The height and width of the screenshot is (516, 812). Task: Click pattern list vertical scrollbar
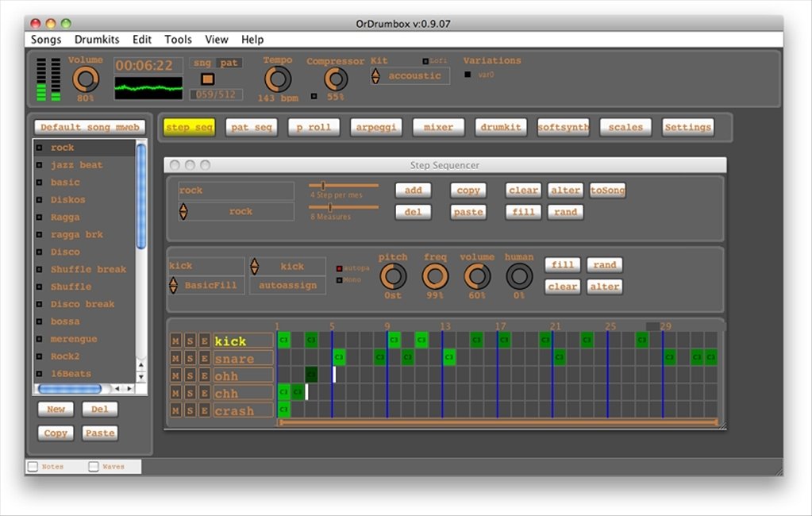140,197
